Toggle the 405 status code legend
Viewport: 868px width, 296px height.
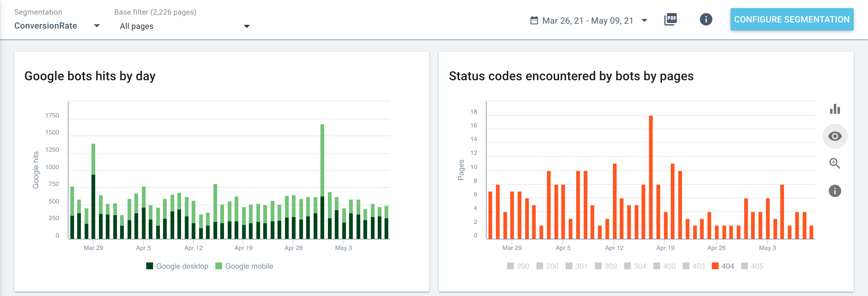pos(752,266)
